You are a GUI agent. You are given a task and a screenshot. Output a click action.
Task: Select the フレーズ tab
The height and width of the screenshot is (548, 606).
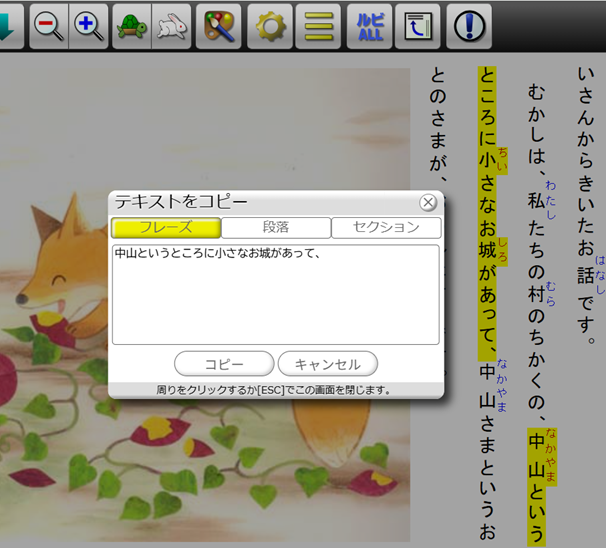[166, 227]
